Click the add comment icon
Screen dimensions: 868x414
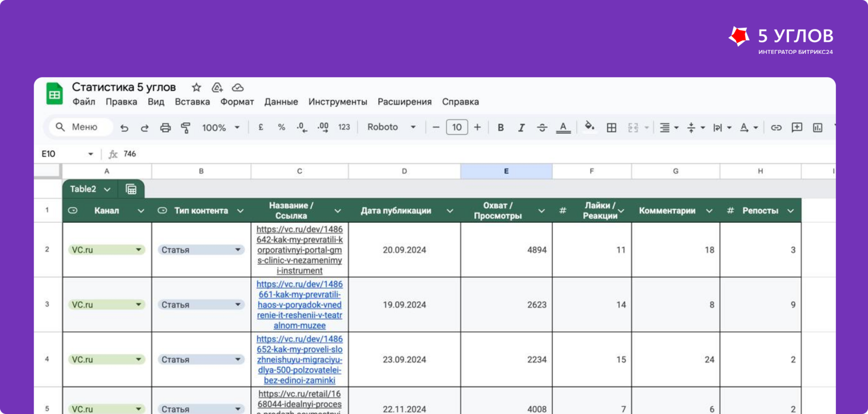coord(797,127)
